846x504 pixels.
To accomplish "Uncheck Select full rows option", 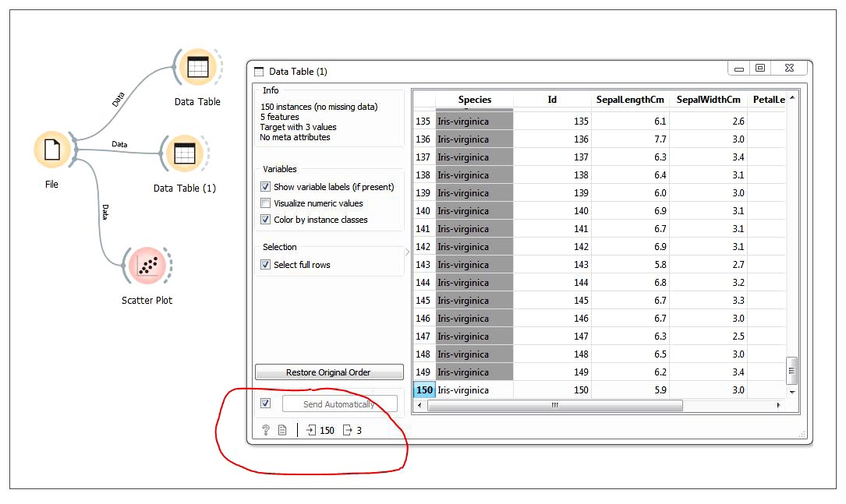I will (266, 265).
